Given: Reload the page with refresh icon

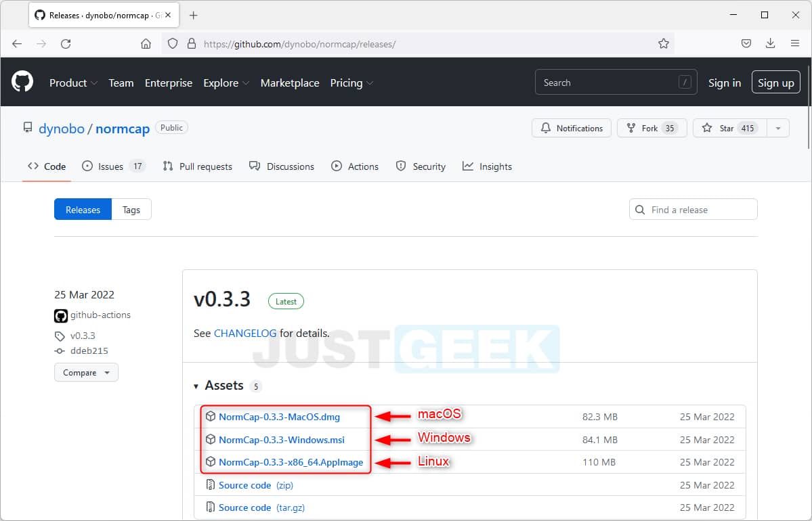Looking at the screenshot, I should point(66,44).
